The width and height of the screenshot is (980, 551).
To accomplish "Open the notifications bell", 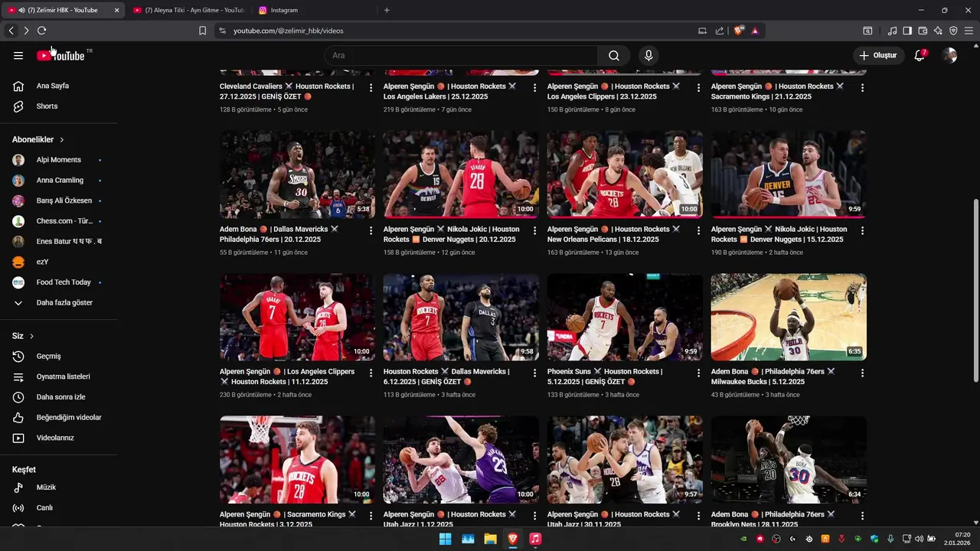I will click(920, 55).
